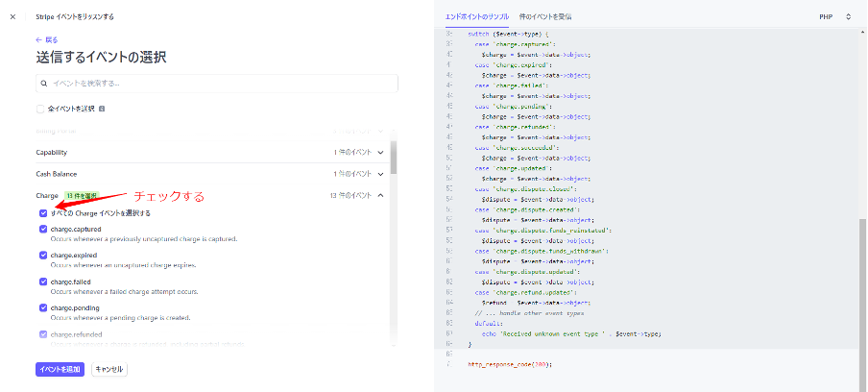The width and height of the screenshot is (868, 392).
Task: Toggle the charge.expired checkbox
Action: click(x=43, y=256)
